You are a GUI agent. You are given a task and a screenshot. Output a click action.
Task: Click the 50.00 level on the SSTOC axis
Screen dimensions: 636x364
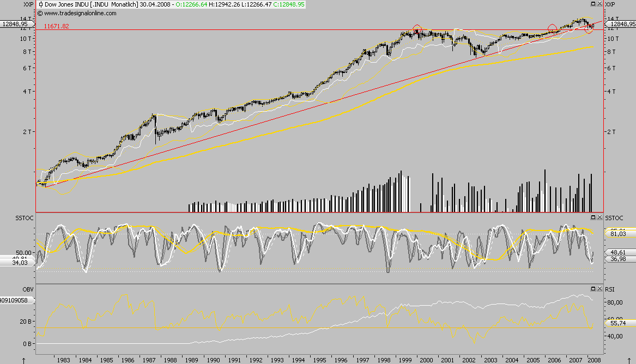(x=25, y=252)
